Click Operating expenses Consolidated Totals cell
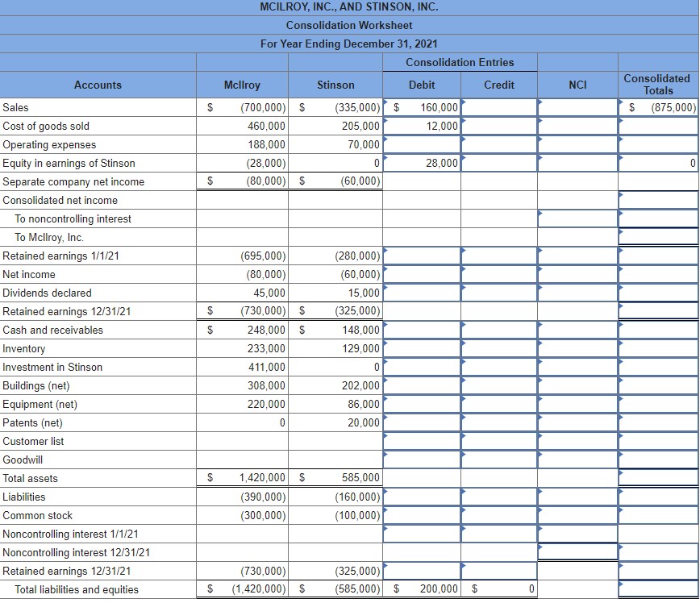This screenshot has height=603, width=700. (x=659, y=144)
